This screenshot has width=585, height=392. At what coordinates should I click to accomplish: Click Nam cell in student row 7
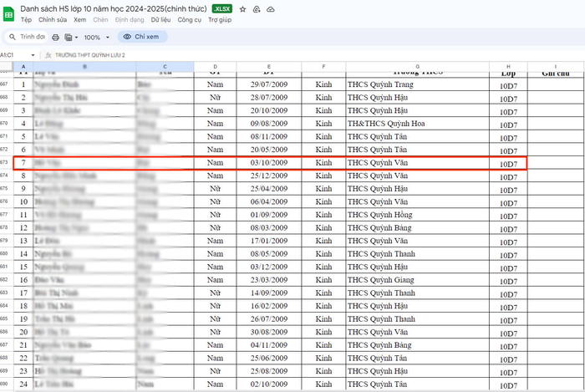216,163
